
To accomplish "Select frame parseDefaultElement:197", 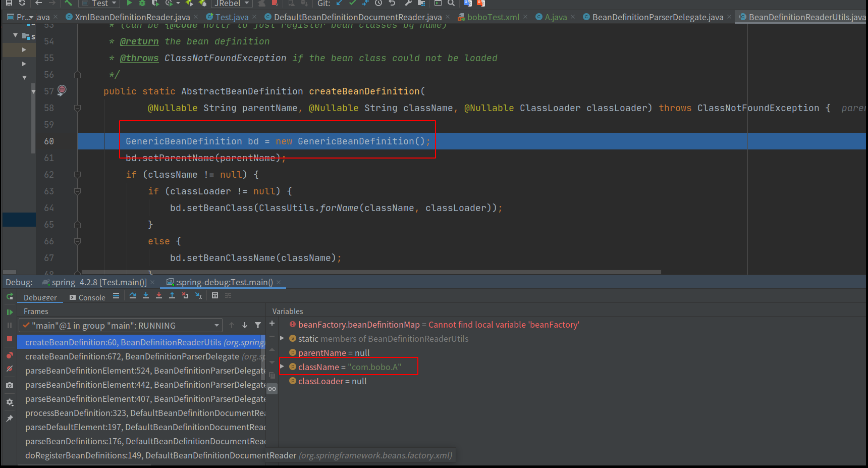I will pyautogui.click(x=142, y=427).
